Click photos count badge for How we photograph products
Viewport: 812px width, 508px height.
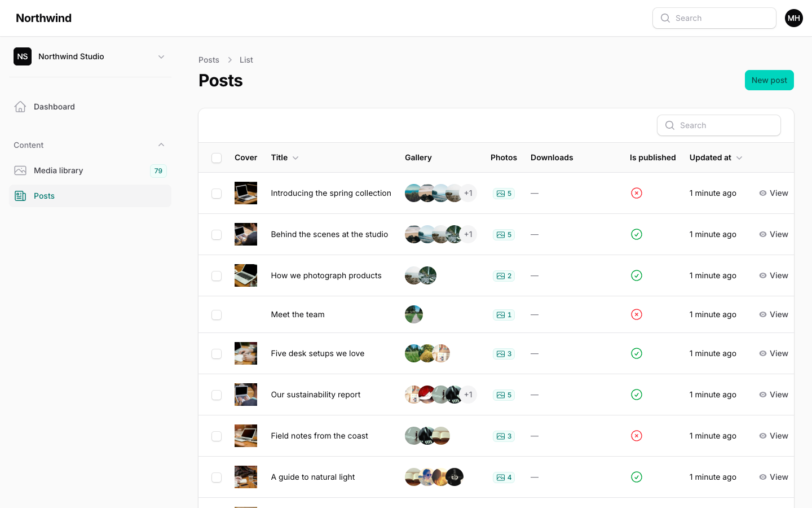(x=504, y=276)
